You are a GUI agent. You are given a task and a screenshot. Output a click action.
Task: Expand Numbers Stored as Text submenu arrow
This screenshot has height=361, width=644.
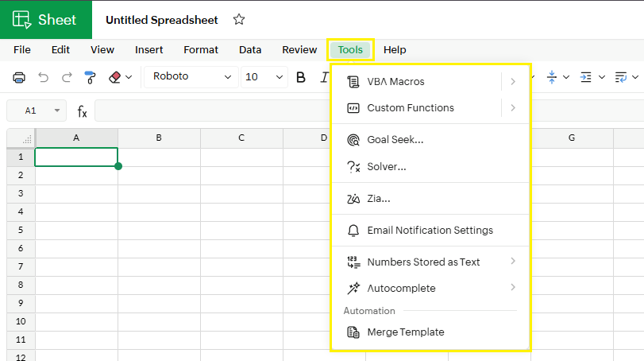coord(513,261)
